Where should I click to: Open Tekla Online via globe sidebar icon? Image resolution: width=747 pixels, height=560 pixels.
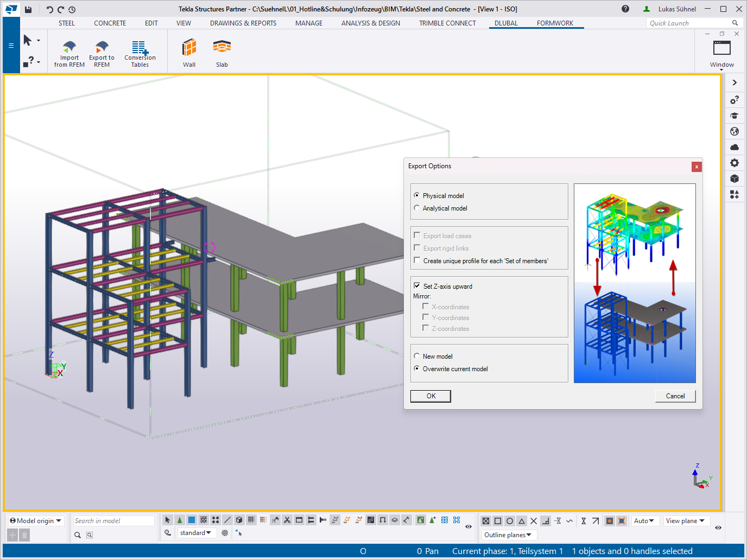coord(735,131)
